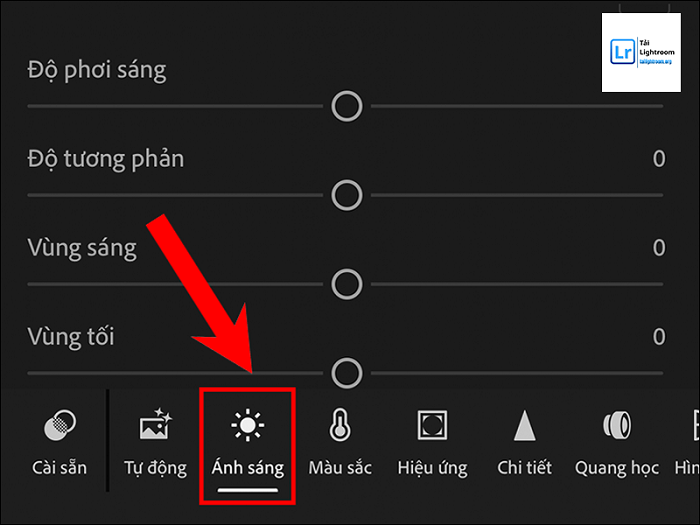This screenshot has width=700, height=525.
Task: Click the Vùng sáng value 0
Action: click(658, 247)
